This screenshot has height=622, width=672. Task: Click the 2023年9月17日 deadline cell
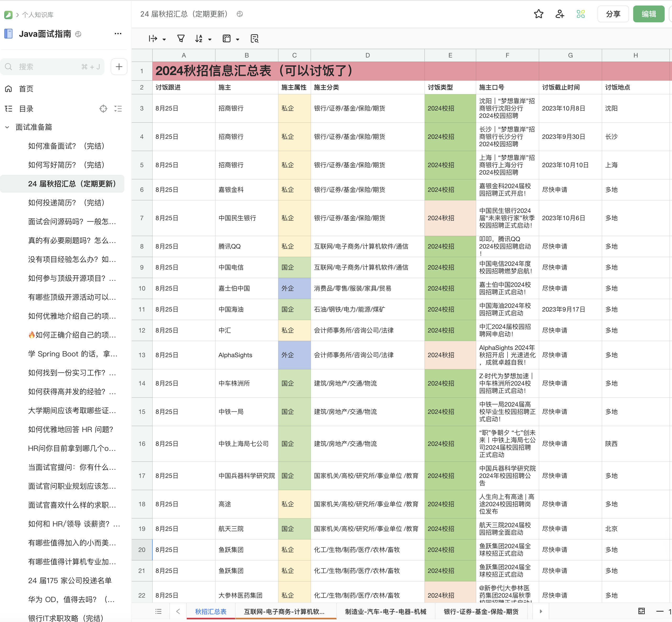tap(570, 309)
